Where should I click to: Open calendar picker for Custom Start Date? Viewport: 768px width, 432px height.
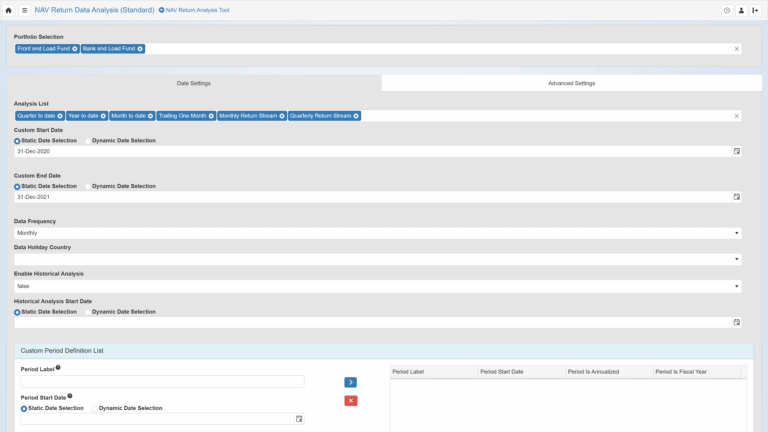tap(737, 152)
